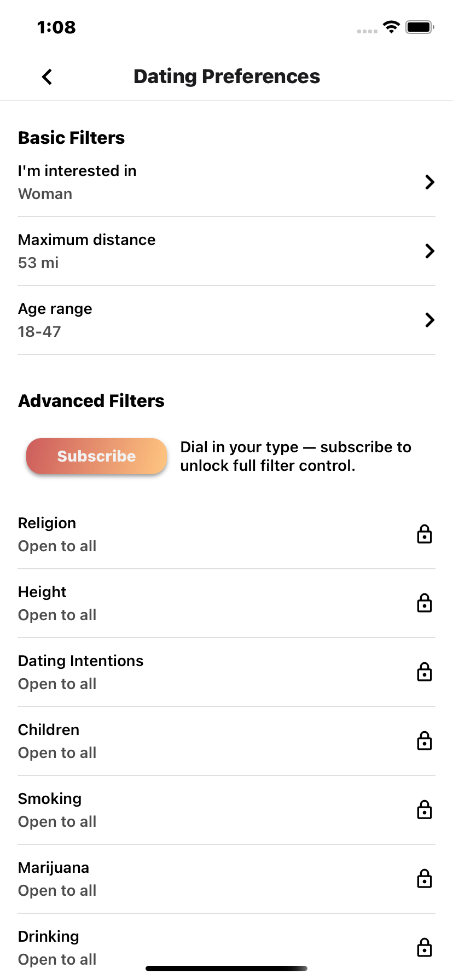The width and height of the screenshot is (453, 980).
Task: Tap the back arrow icon
Action: tap(47, 77)
